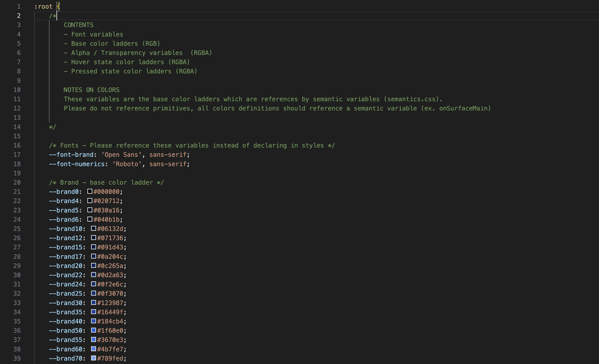Click the --brand40 blue swatch
Screen dimensions: 599x364
click(93, 321)
